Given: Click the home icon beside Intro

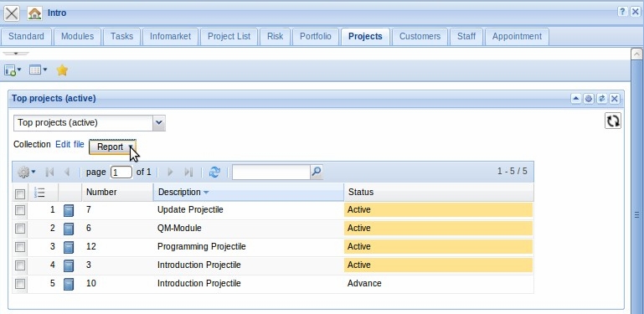Looking at the screenshot, I should click(35, 13).
